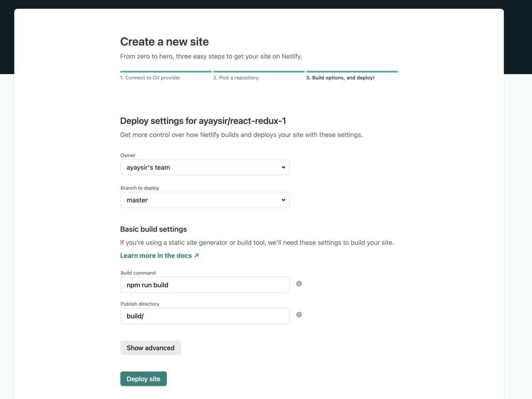Go back to the Connect to Git provider step

coord(150,78)
